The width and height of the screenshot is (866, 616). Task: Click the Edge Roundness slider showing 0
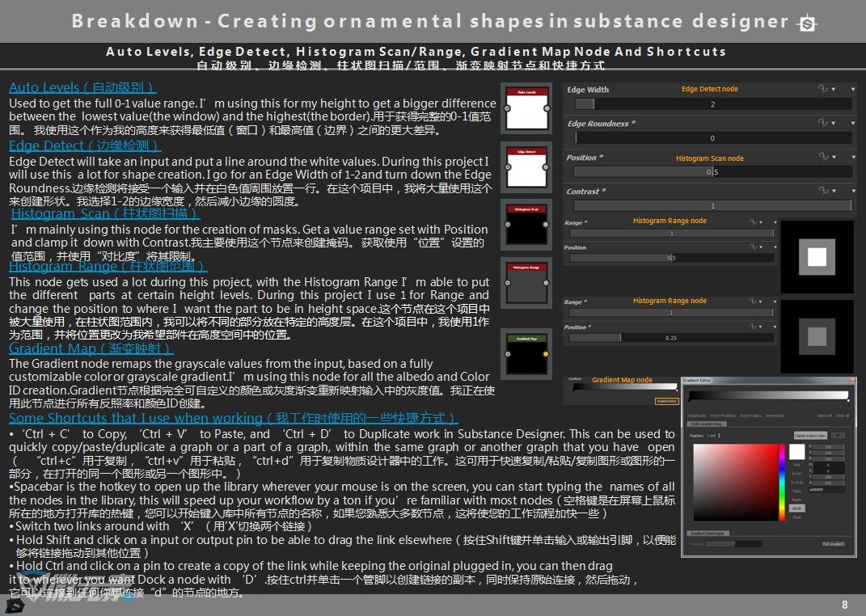(x=712, y=138)
